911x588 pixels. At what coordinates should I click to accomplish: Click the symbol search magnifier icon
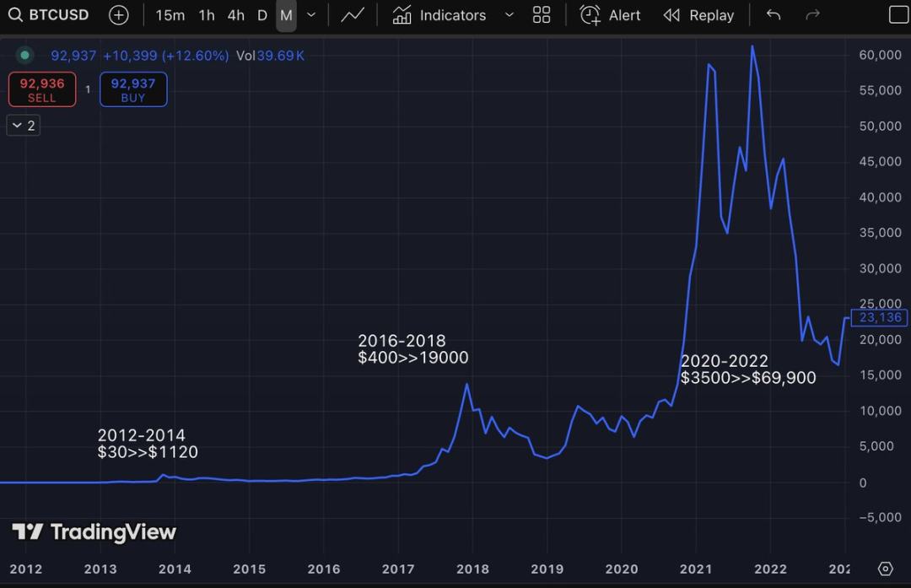pyautogui.click(x=15, y=15)
